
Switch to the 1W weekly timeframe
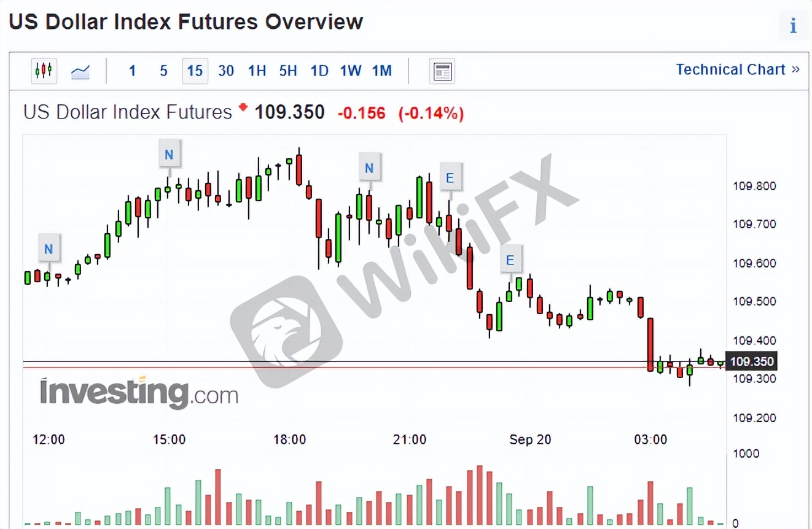click(350, 71)
